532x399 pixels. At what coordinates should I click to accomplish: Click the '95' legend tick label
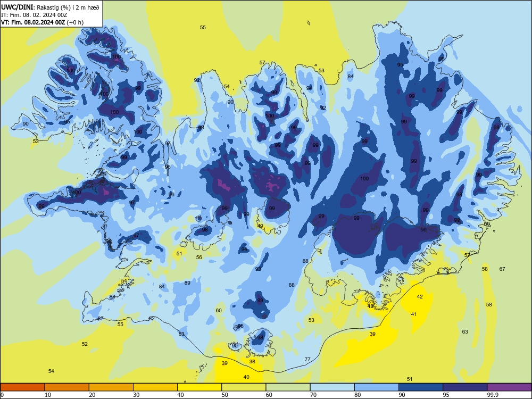pos(446,395)
